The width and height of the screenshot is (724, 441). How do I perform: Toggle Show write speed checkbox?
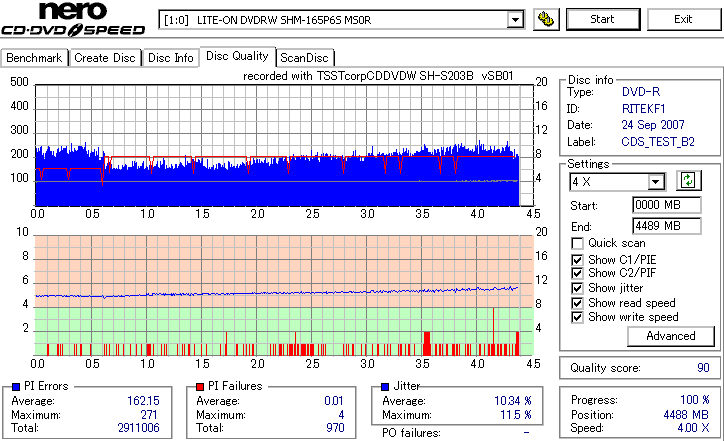577,317
